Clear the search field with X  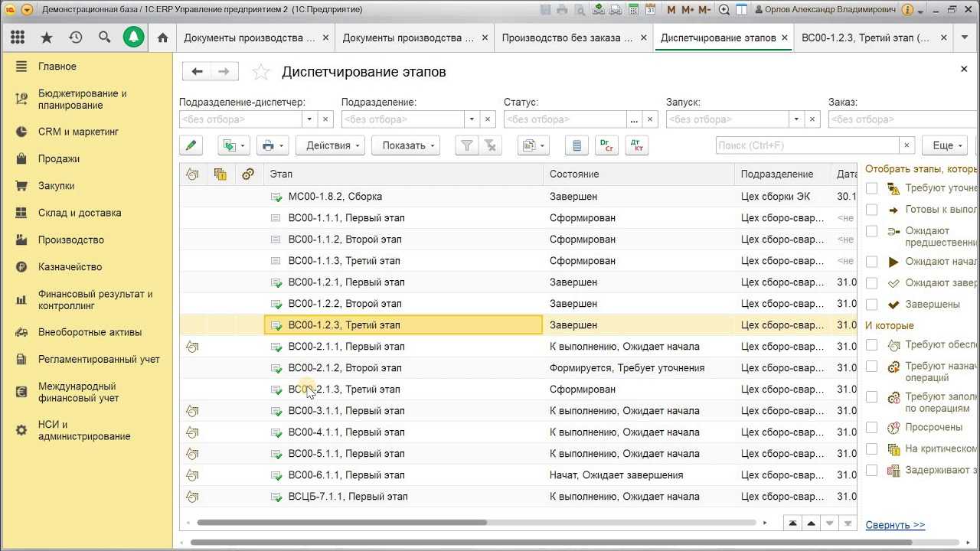pos(907,145)
